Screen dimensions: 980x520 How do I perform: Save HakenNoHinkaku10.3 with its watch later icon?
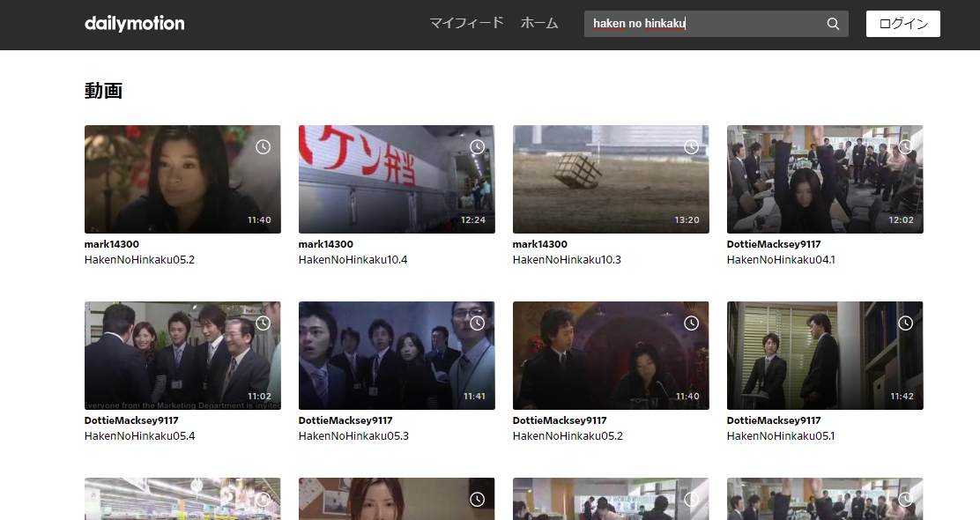coord(691,147)
